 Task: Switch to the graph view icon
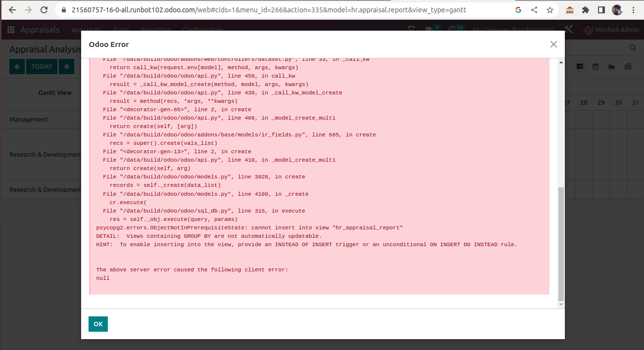pyautogui.click(x=612, y=66)
